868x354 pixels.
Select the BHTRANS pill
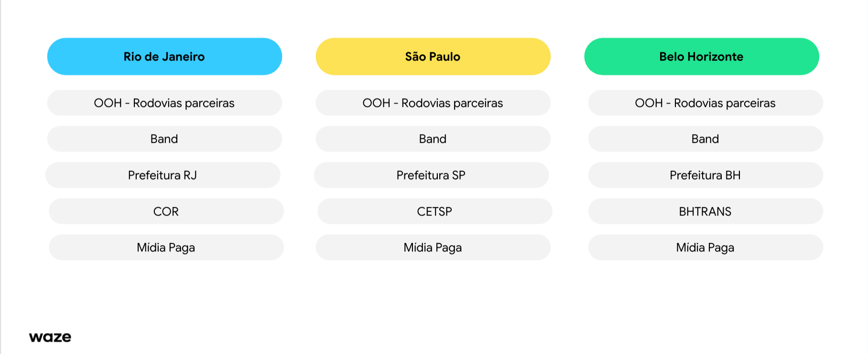pyautogui.click(x=705, y=211)
